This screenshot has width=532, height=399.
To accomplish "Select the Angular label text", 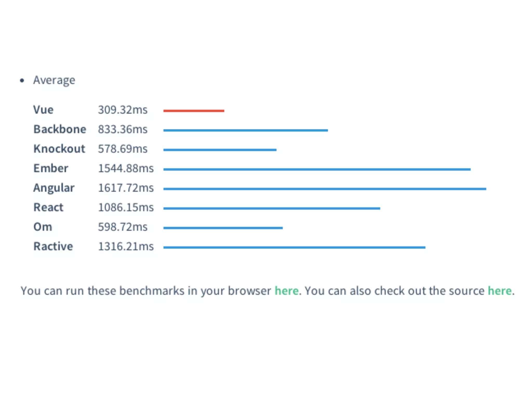I will coord(54,188).
